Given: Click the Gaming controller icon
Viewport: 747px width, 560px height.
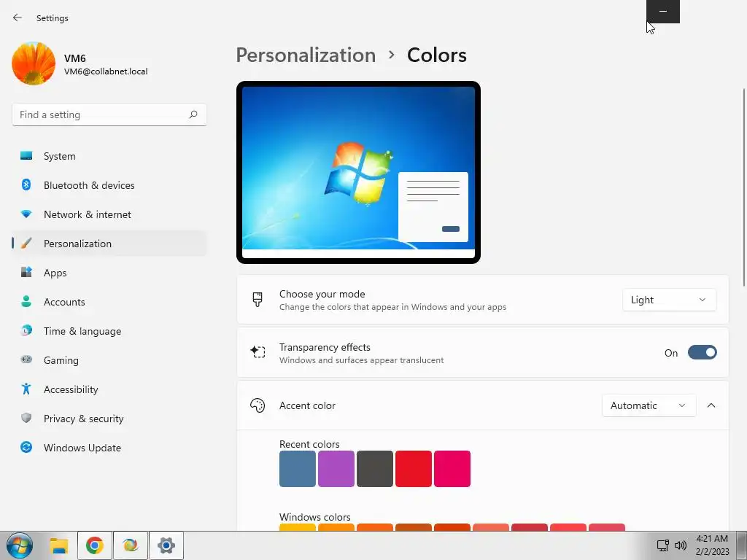Looking at the screenshot, I should point(26,359).
